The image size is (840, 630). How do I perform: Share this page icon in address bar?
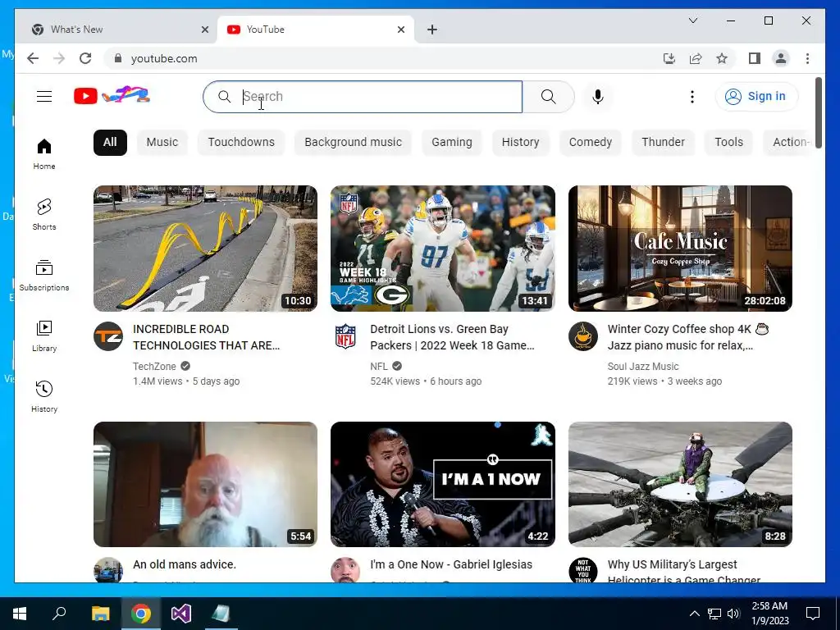coord(696,58)
